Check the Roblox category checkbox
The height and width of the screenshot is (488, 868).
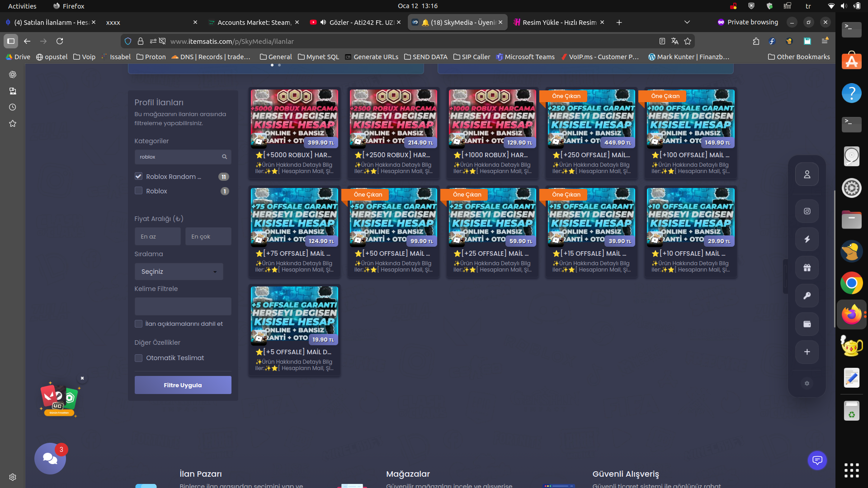[139, 191]
